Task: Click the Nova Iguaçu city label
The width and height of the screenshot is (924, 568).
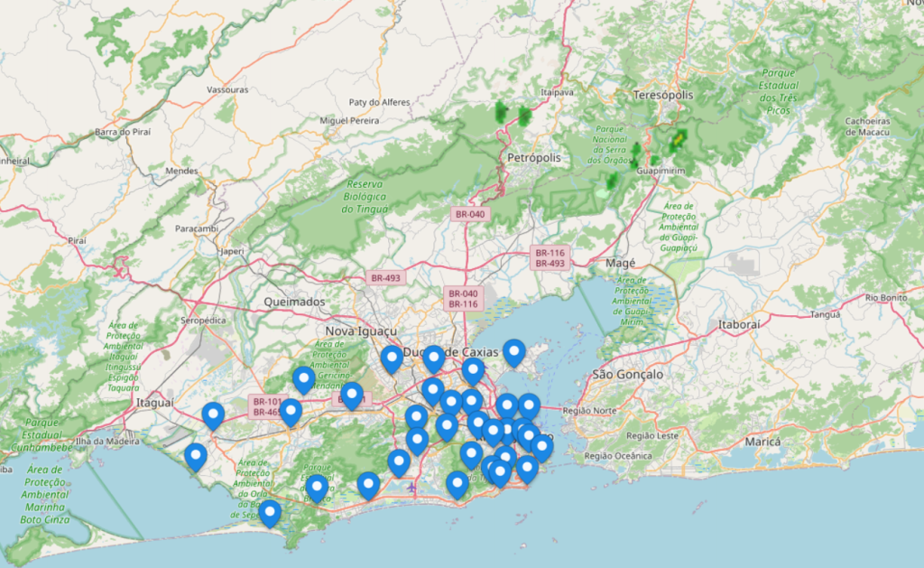Action: point(361,331)
